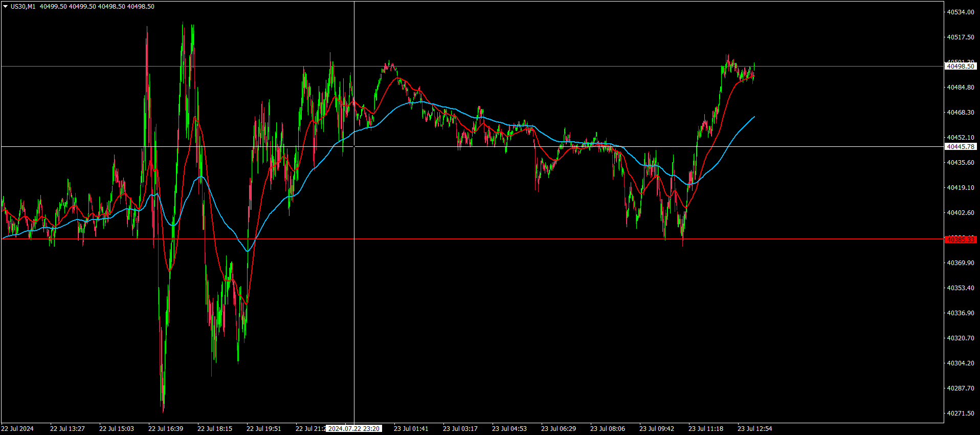Click the red level label 40385.33
Viewport: 980px width, 435px height.
[x=961, y=240]
